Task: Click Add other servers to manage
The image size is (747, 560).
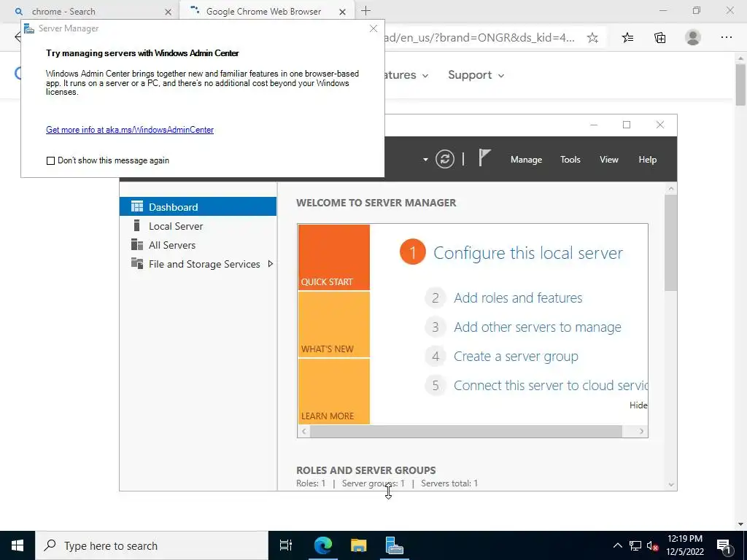Action: [x=538, y=327]
